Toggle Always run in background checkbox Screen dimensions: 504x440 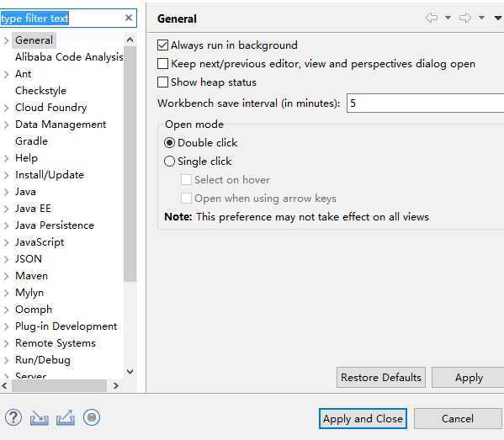click(x=162, y=45)
